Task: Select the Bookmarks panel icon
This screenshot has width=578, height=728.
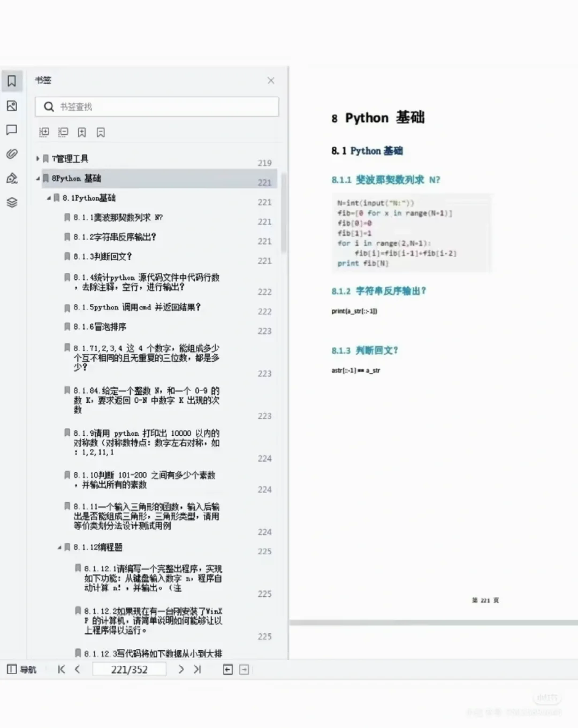Action: (12, 81)
